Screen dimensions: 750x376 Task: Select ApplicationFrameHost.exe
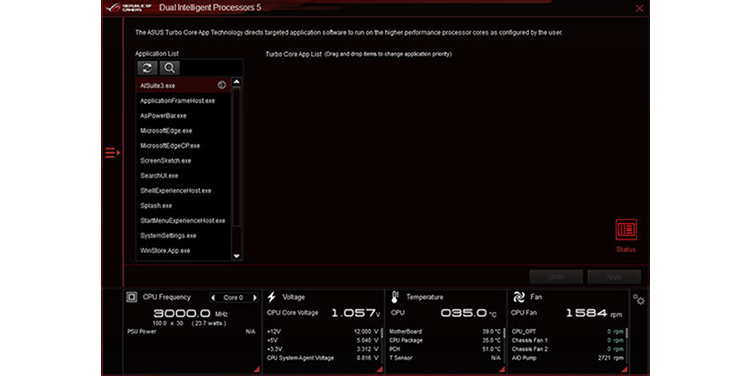[184, 101]
